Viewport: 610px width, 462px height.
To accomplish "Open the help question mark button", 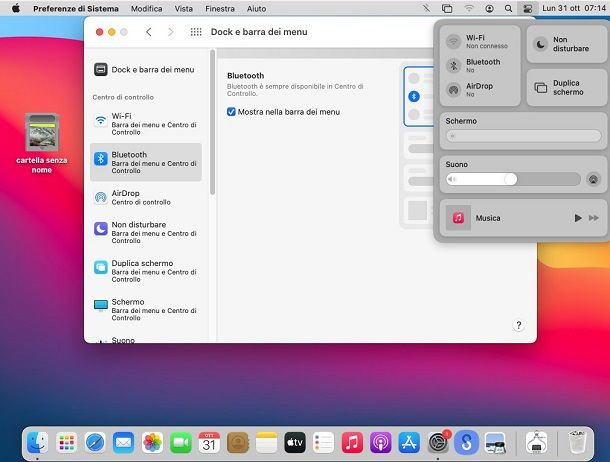I will [x=519, y=325].
